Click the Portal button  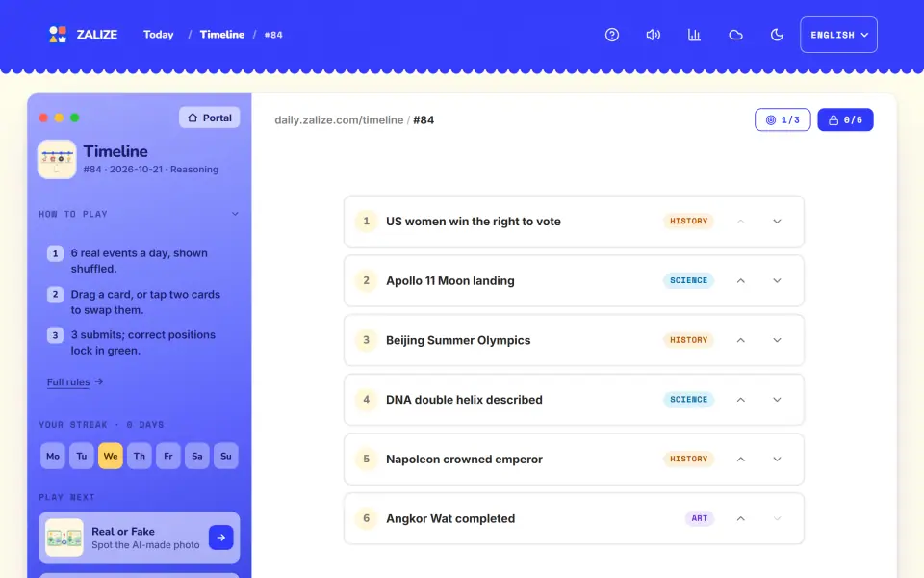point(209,118)
